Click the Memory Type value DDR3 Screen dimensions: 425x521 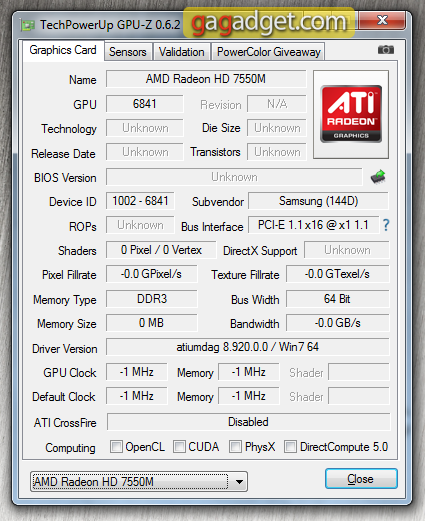point(152,299)
